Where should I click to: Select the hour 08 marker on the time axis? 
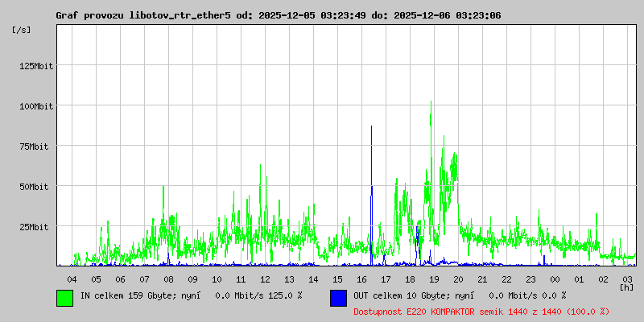click(168, 279)
